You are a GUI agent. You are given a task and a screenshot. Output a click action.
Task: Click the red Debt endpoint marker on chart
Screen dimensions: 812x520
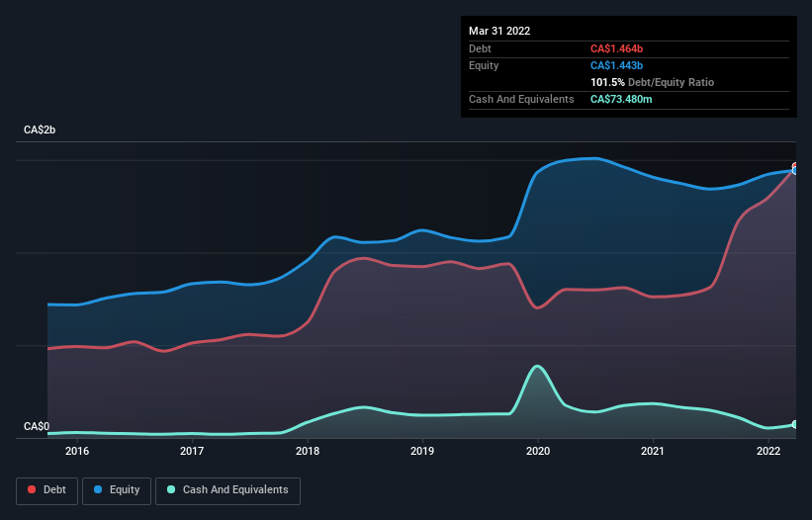(795, 166)
